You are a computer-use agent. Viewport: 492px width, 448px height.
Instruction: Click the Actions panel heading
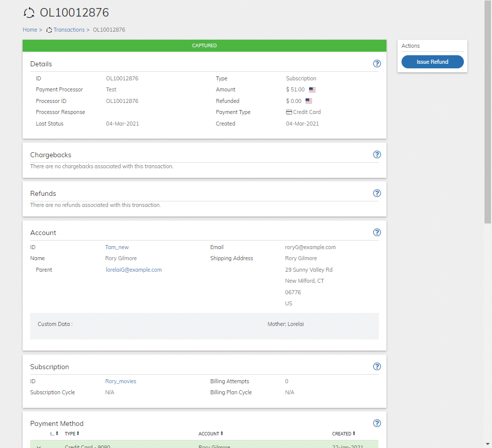(x=411, y=46)
